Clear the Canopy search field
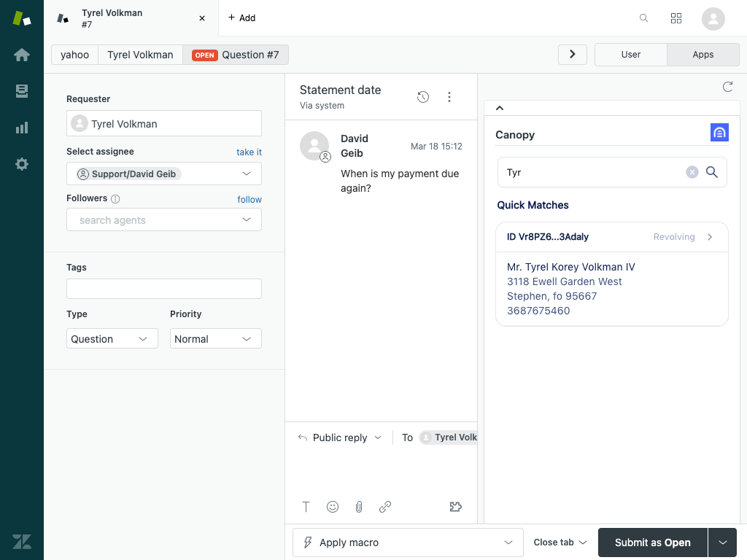Viewport: 747px width, 560px height. tap(692, 172)
